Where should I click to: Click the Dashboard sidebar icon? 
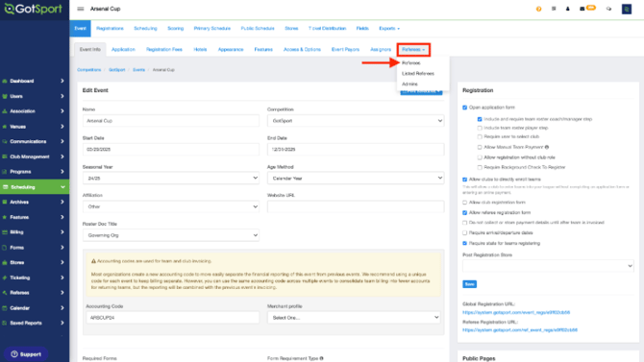(5, 82)
